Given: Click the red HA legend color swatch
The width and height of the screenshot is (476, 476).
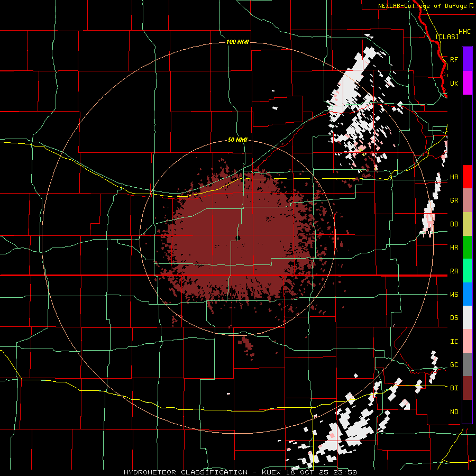Looking at the screenshot, I should [467, 177].
